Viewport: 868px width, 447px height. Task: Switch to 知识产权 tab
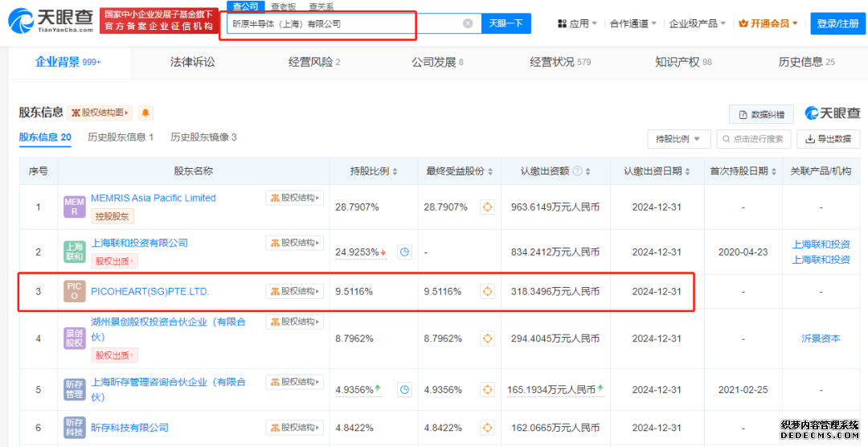click(683, 62)
